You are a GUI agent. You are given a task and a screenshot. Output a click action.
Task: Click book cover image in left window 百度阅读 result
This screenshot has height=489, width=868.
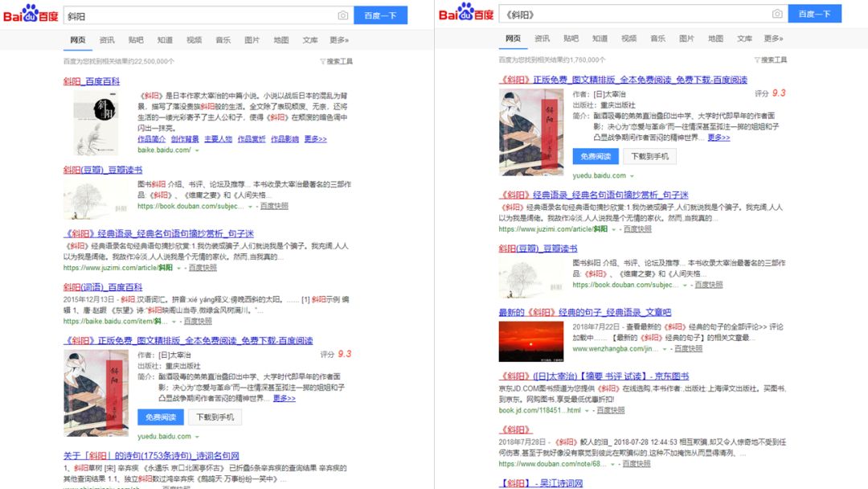coord(96,392)
